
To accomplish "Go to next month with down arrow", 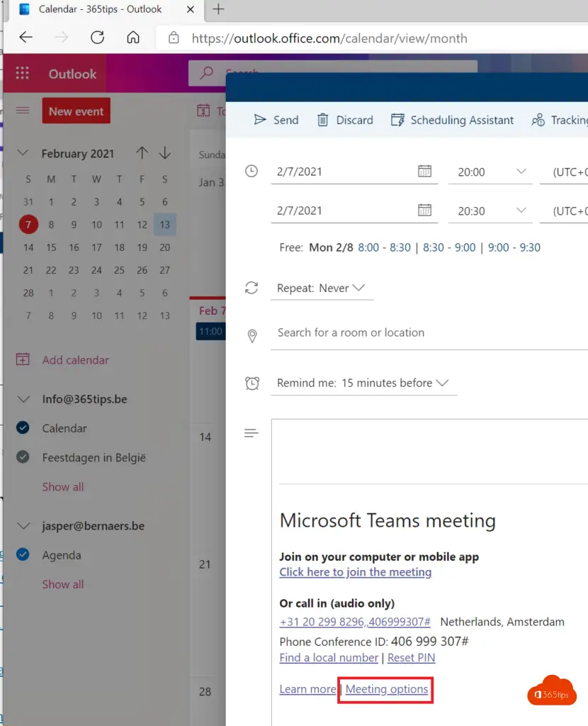I will click(x=165, y=153).
